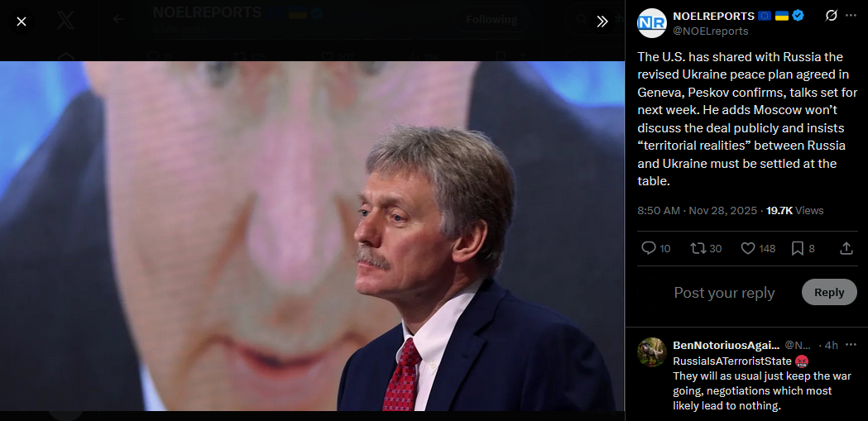Close the image viewer with the X icon

(22, 22)
